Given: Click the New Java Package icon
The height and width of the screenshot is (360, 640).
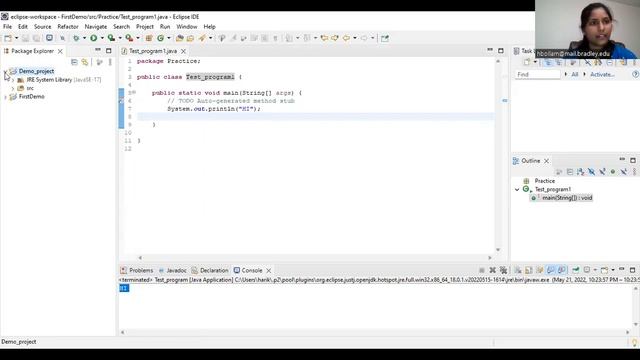Looking at the screenshot, I should (x=149, y=38).
